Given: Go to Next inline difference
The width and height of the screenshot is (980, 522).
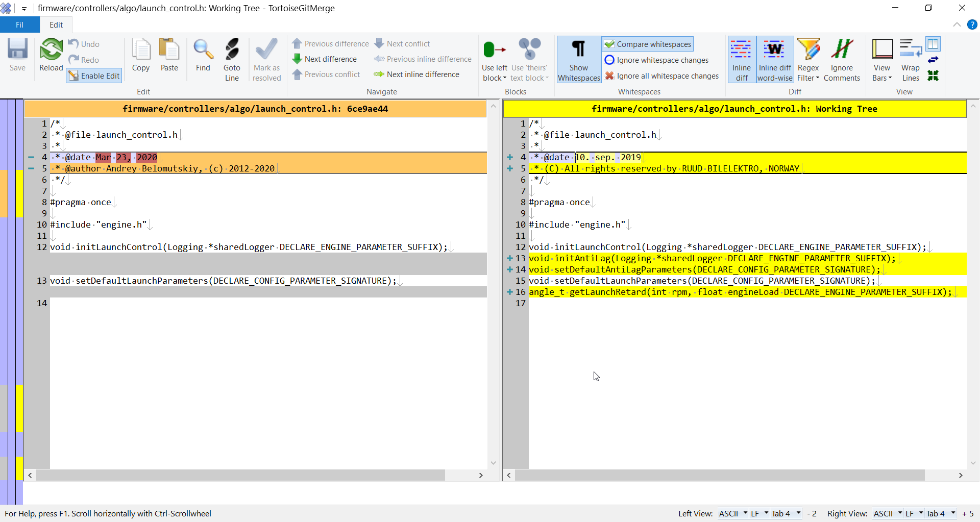Looking at the screenshot, I should click(x=416, y=74).
